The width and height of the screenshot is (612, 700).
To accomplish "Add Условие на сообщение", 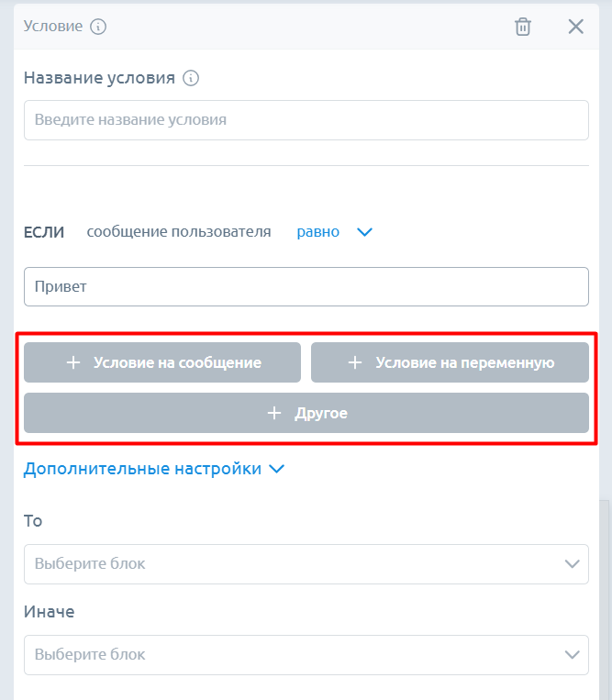I will pyautogui.click(x=162, y=362).
